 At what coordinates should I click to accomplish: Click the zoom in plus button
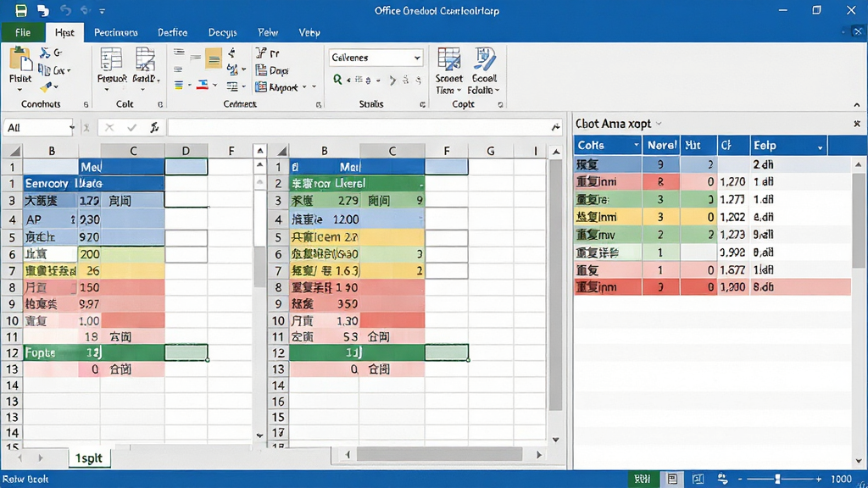tap(819, 479)
